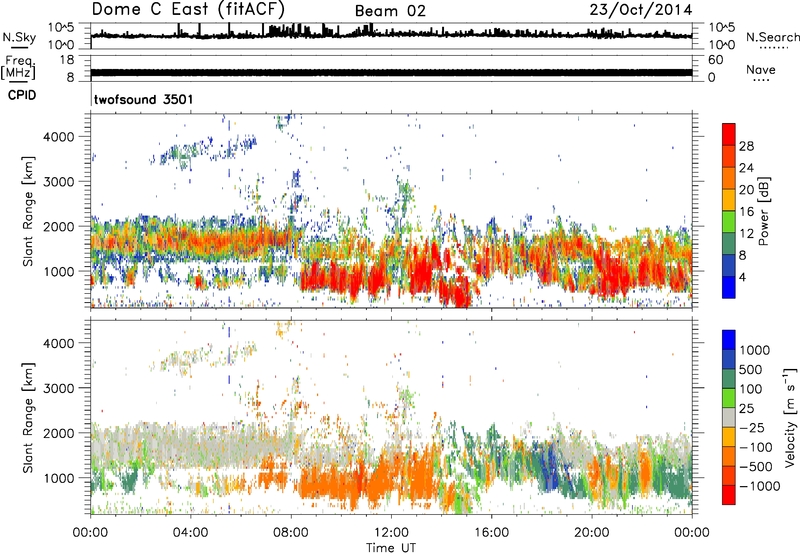800x554 pixels.
Task: Click the '1000' range tick in the Velocity panel
Action: [x=59, y=478]
